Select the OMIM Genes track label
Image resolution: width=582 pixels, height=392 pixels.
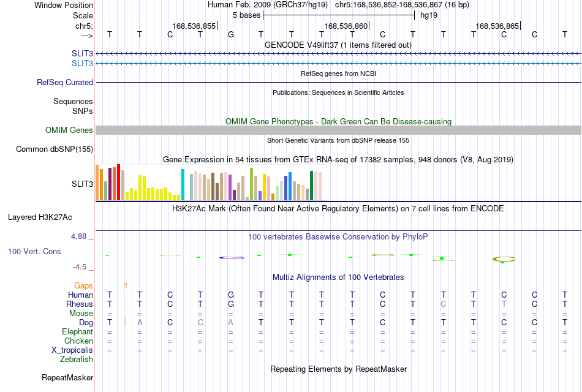[69, 130]
